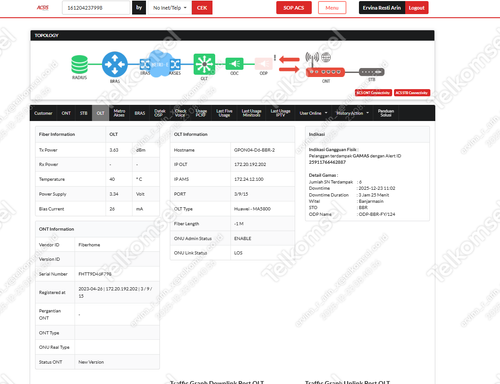Open the No Inet/Telp search-type dropdown
Viewport: 500px width, 384px height.
pyautogui.click(x=170, y=8)
